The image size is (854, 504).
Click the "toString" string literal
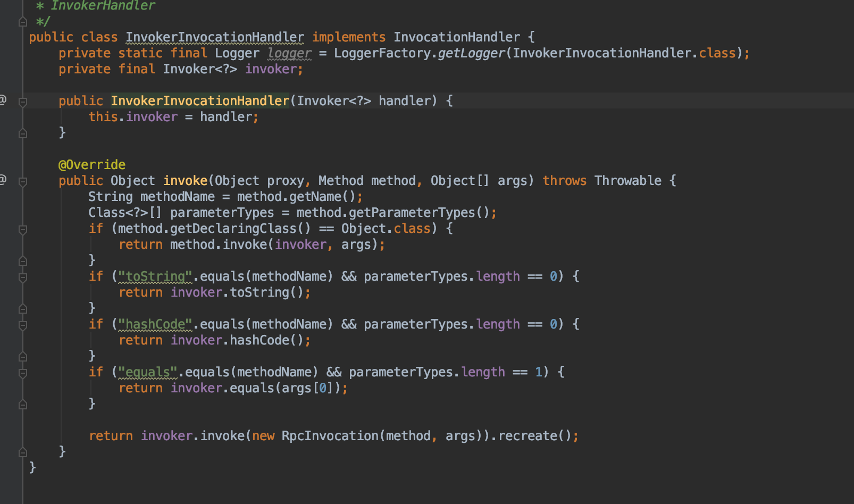pyautogui.click(x=155, y=276)
